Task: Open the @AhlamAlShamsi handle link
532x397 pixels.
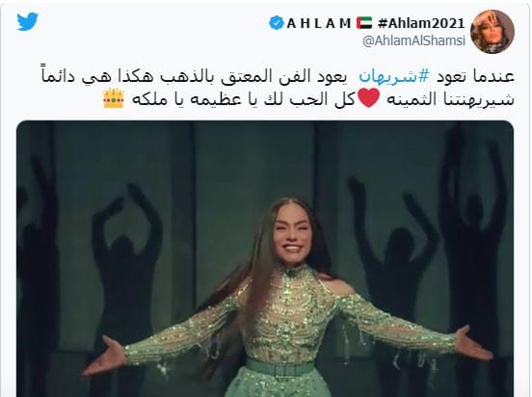Action: [413, 41]
